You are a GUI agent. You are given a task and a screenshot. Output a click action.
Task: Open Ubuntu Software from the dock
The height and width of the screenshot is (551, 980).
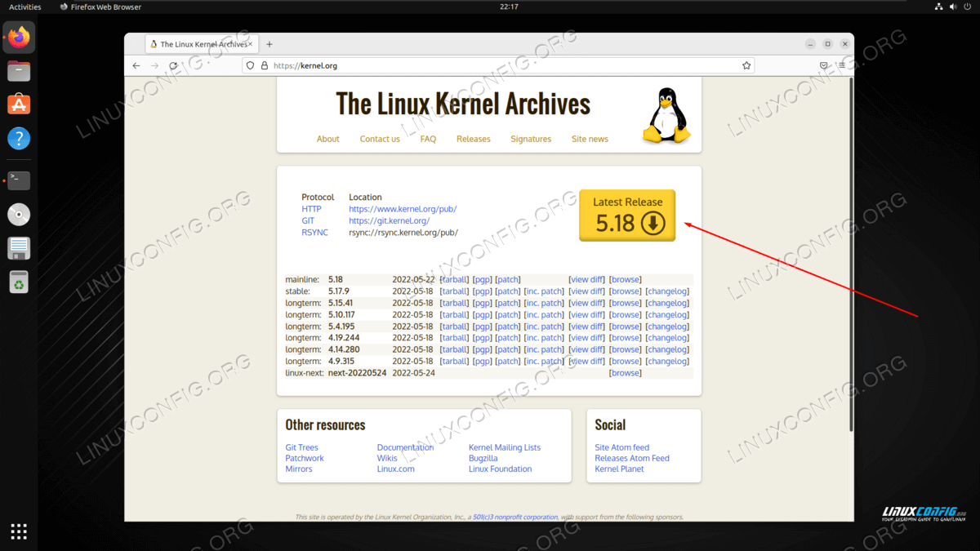click(19, 104)
